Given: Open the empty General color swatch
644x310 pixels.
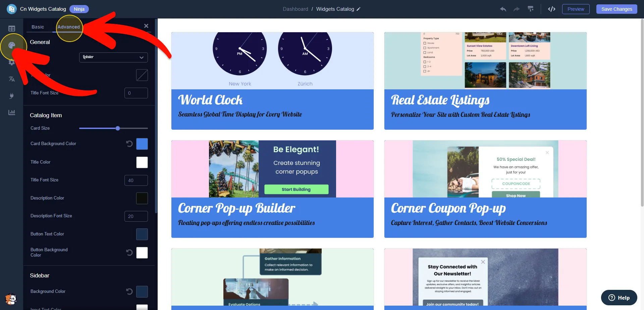Looking at the screenshot, I should click(142, 75).
